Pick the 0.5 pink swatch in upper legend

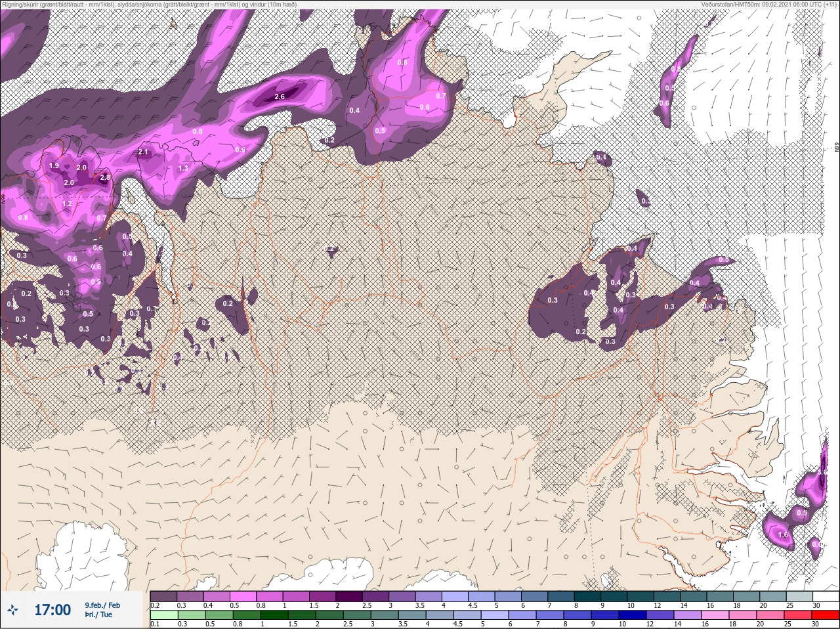[243, 596]
